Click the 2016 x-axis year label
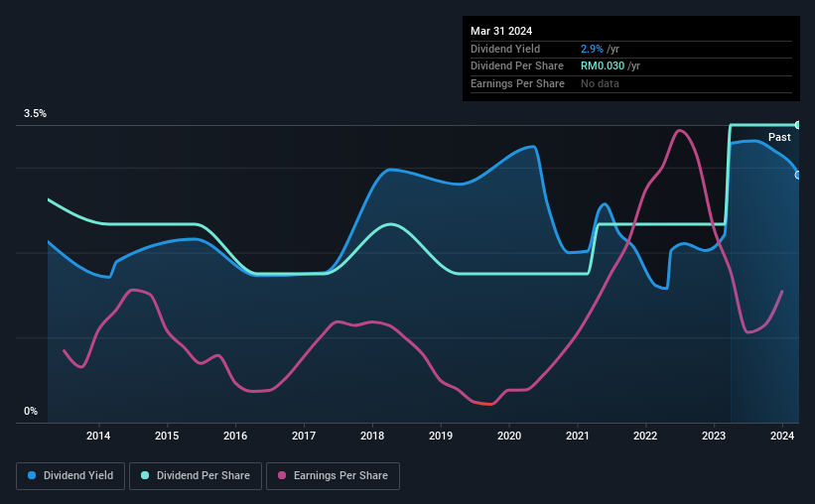815x504 pixels. [x=235, y=436]
